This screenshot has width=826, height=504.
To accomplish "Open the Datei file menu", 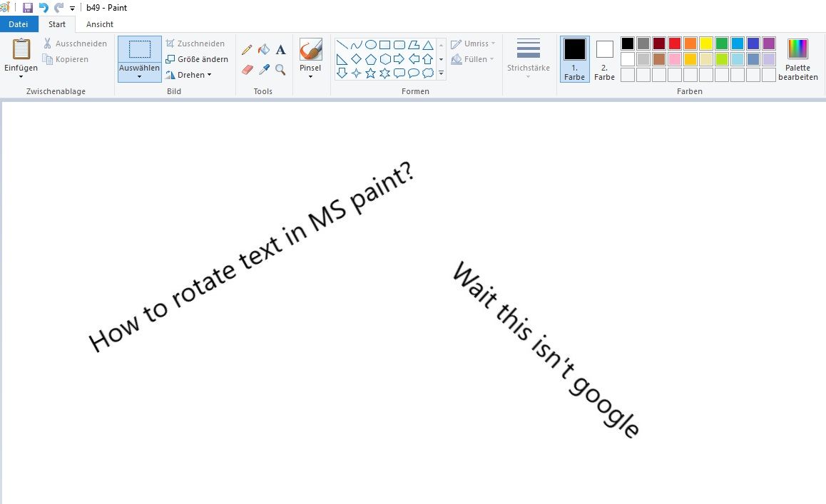I will [x=19, y=24].
